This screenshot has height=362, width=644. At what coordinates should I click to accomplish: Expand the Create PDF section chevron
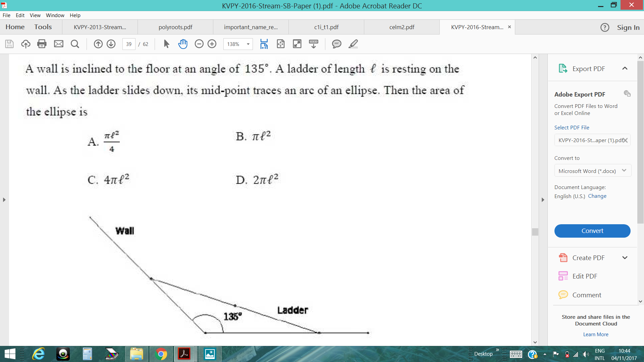pyautogui.click(x=625, y=258)
